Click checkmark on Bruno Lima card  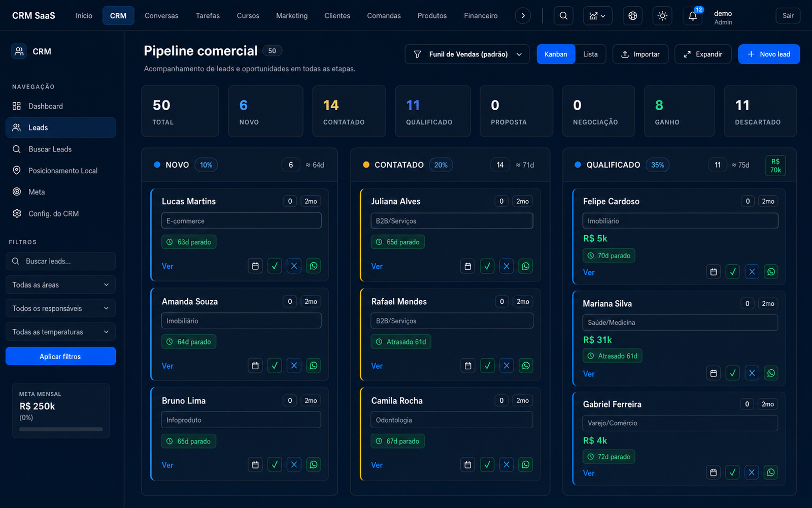click(275, 464)
